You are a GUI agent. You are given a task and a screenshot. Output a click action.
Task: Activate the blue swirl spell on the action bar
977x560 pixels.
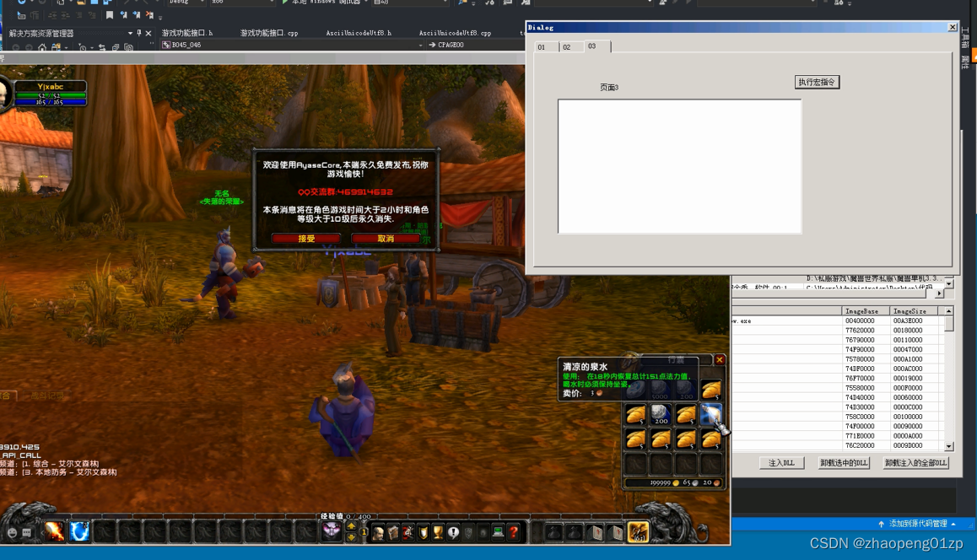(79, 531)
